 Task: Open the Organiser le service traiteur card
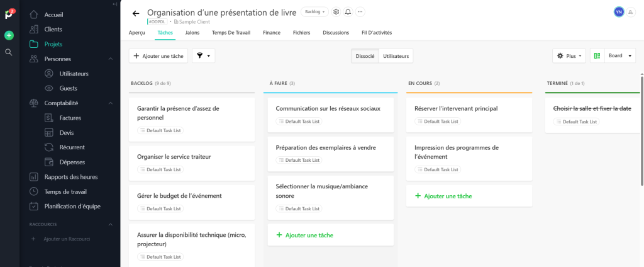(192, 163)
